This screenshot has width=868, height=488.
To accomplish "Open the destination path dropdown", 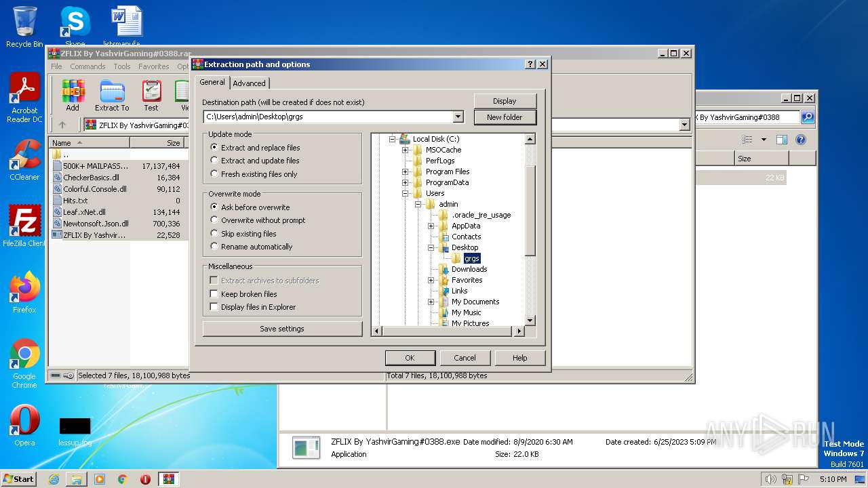I will pyautogui.click(x=458, y=117).
